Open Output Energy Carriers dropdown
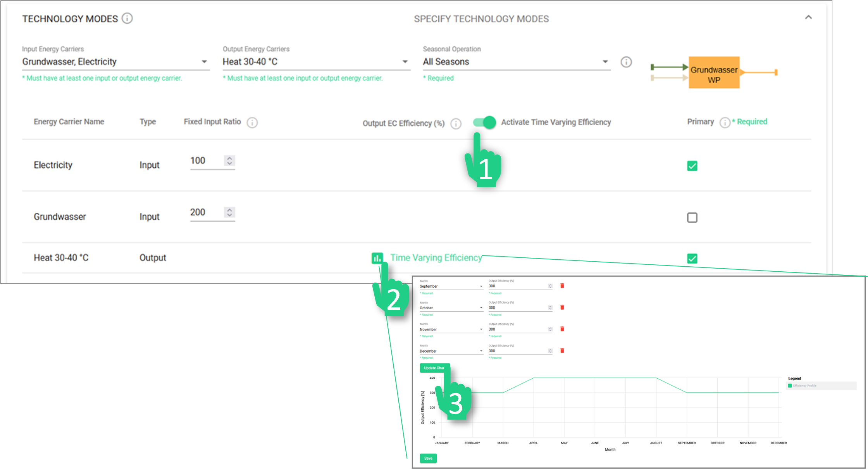The image size is (868, 469). tap(316, 62)
